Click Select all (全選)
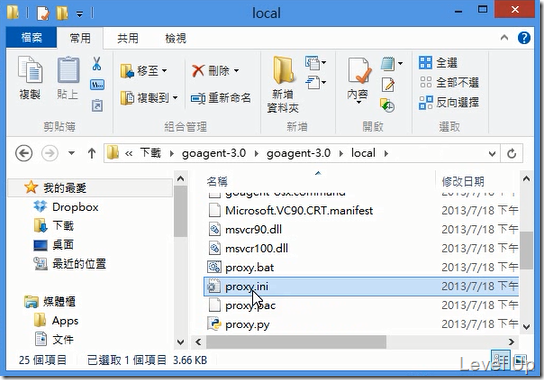This screenshot has width=544, height=380. pyautogui.click(x=438, y=63)
